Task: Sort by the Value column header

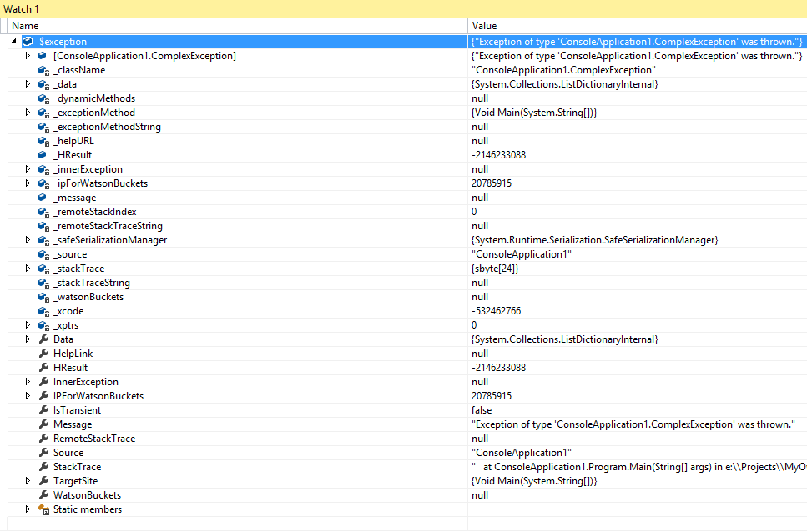Action: (637, 26)
